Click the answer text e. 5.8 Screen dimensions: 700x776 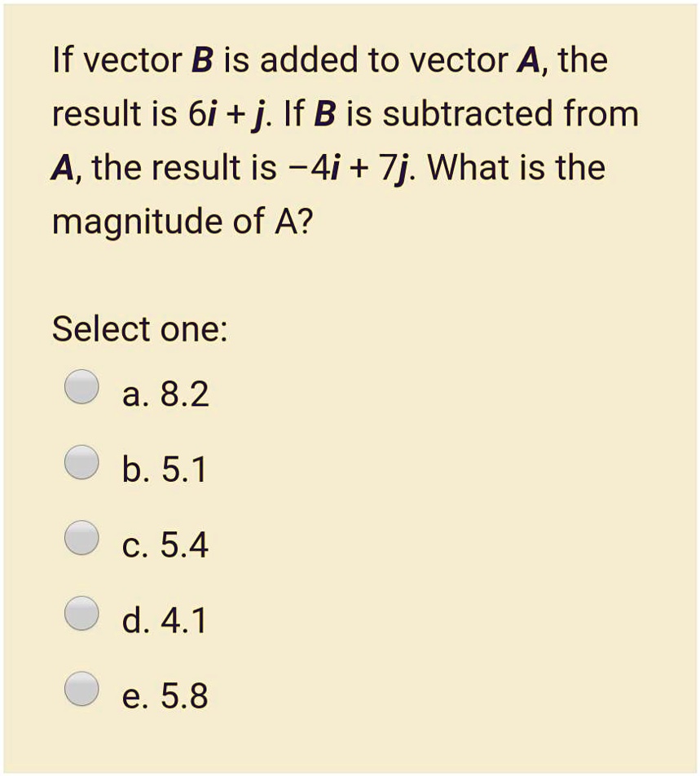coord(165,695)
